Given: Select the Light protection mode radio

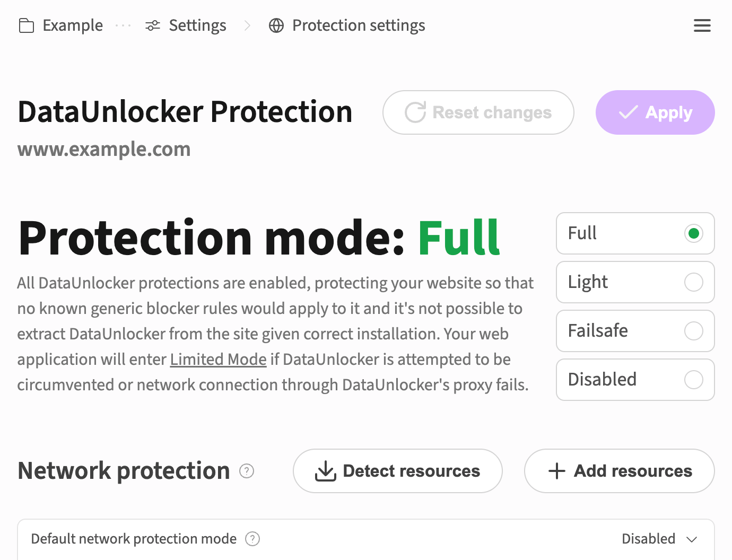Looking at the screenshot, I should 693,282.
